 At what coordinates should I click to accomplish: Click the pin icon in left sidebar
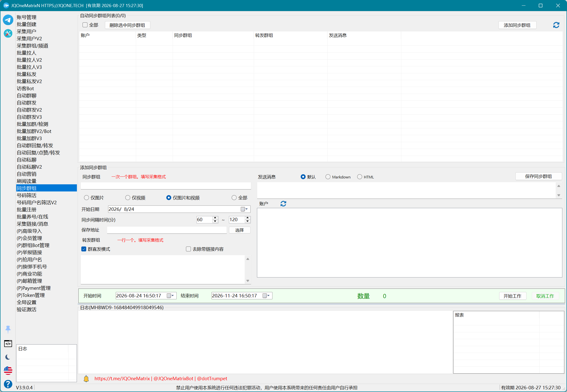8,329
